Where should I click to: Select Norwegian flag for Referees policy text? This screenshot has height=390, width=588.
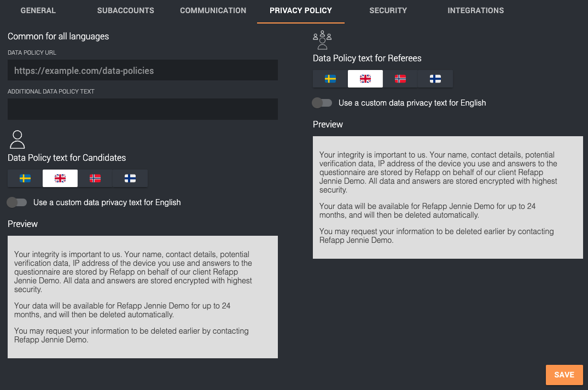click(x=400, y=79)
